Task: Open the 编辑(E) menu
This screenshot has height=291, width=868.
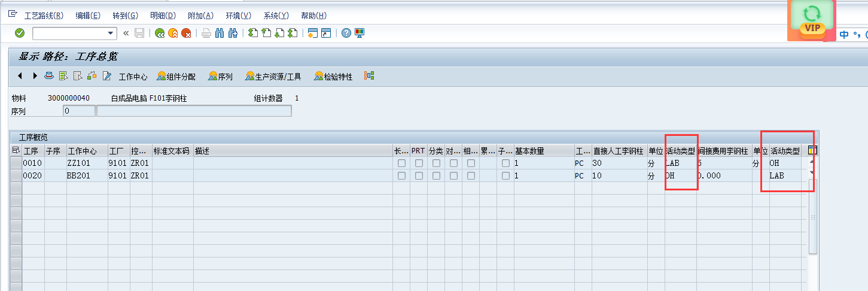Action: [88, 16]
